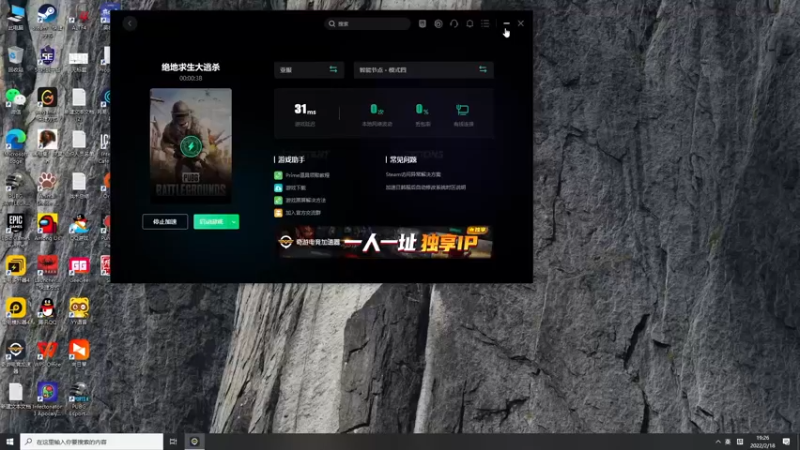Open Windows Start menu
This screenshot has width=800, height=450.
tap(10, 441)
